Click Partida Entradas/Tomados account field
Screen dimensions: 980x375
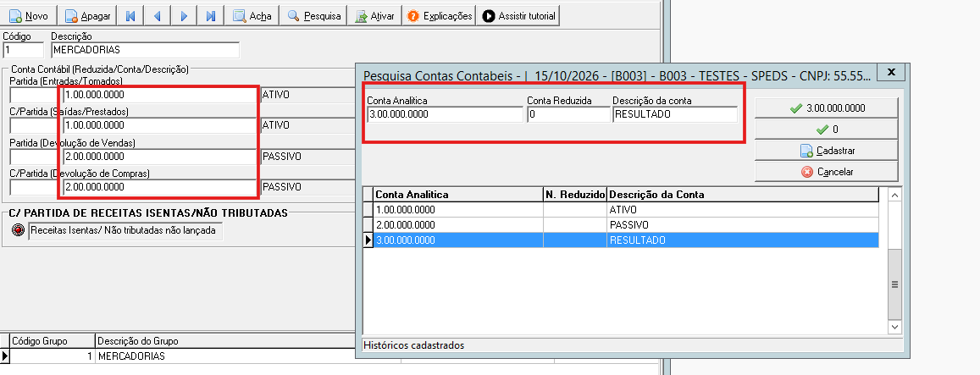(x=160, y=95)
